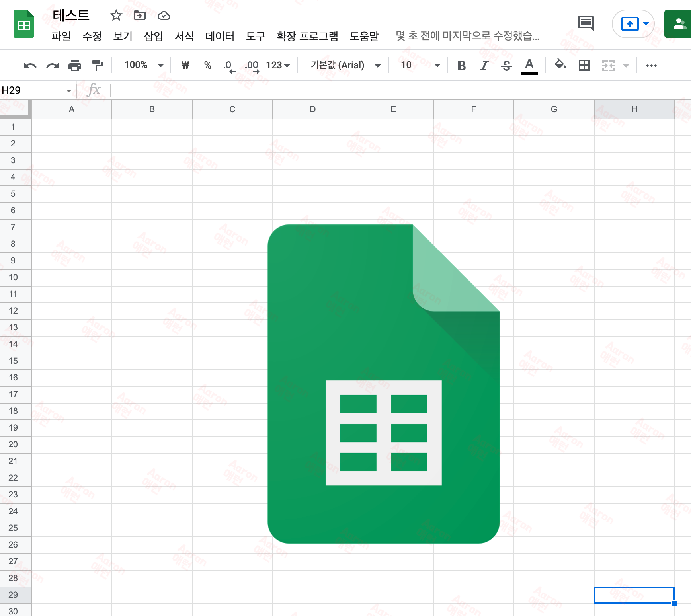Open the 100% zoom dropdown
Screen dimensions: 691x616
click(144, 65)
